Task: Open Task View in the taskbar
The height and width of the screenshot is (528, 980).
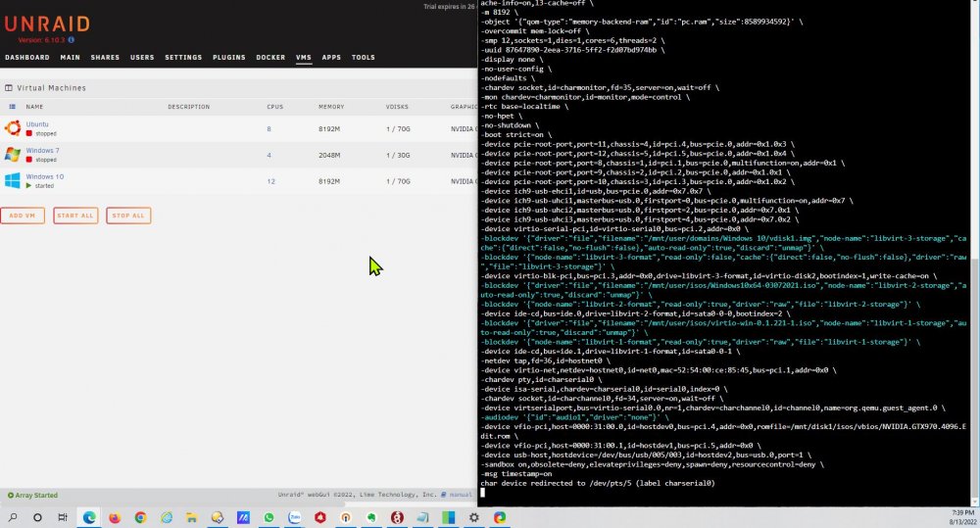Action: coord(63,517)
